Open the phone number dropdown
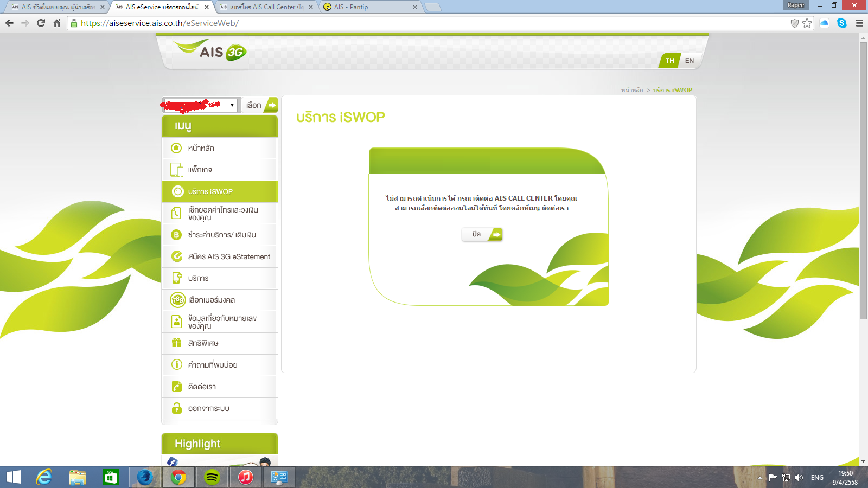The image size is (868, 488). click(x=200, y=105)
